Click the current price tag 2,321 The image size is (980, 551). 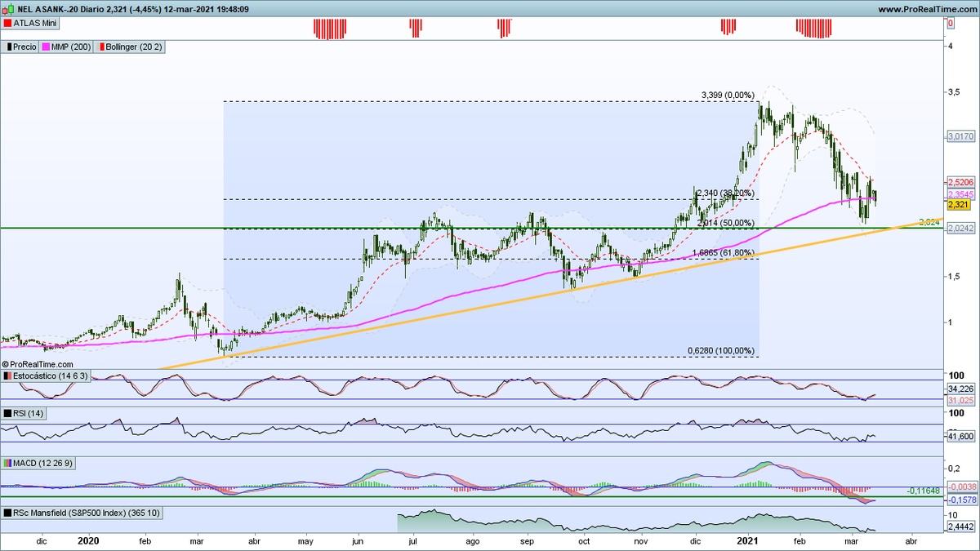click(x=958, y=207)
